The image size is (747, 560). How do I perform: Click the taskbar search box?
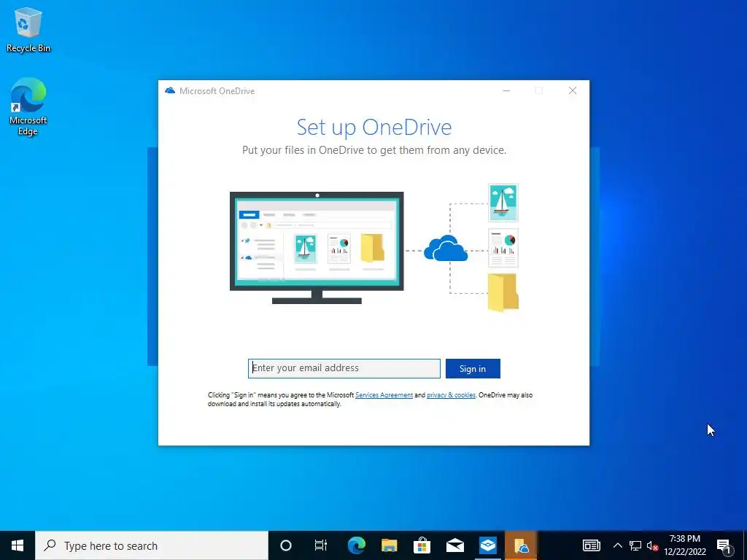[x=152, y=545]
